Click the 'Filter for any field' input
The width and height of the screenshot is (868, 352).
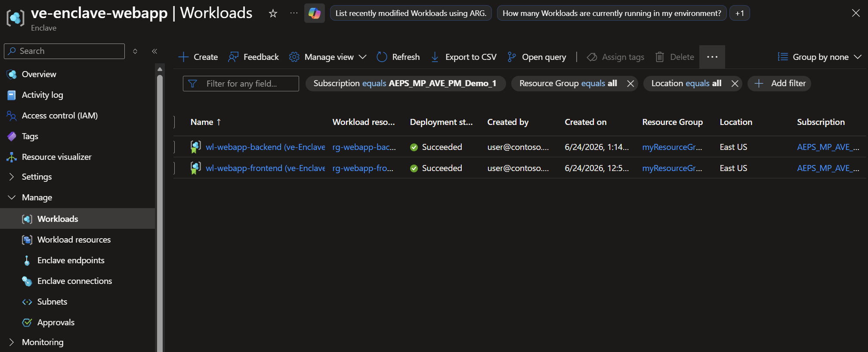pyautogui.click(x=241, y=84)
